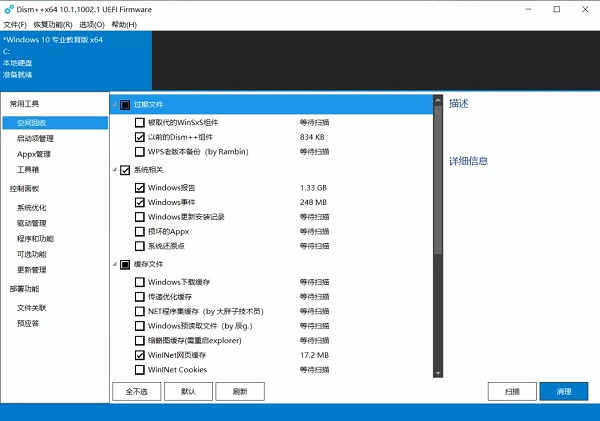Check 系统还原点 checkbox
This screenshot has width=600, height=421.
[140, 246]
